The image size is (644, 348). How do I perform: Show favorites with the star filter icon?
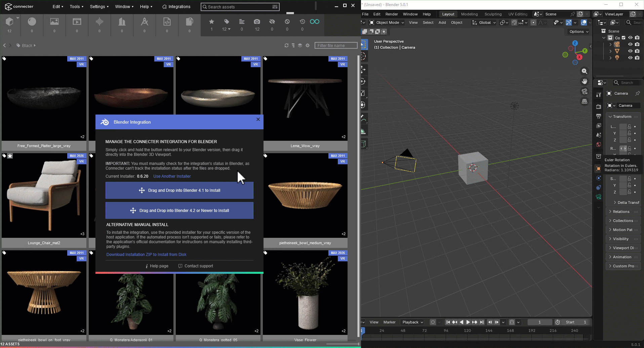(211, 22)
